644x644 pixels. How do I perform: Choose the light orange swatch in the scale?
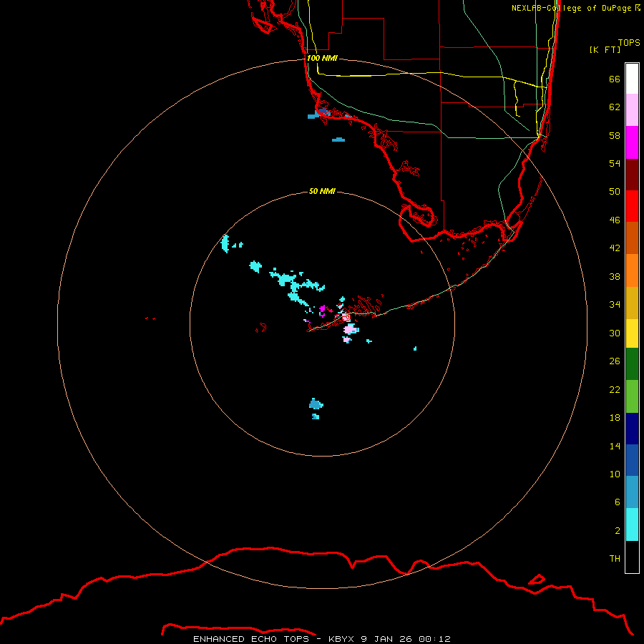632,270
